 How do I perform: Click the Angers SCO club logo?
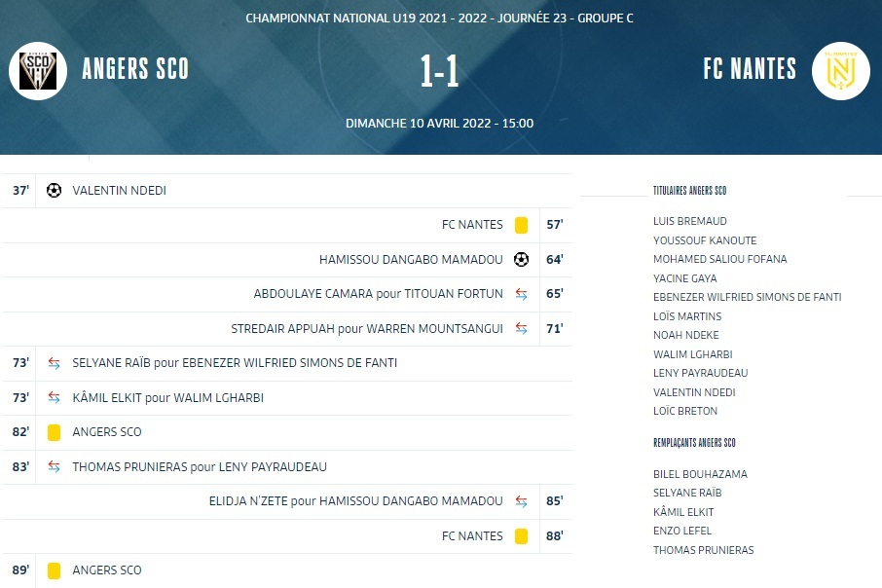[38, 70]
